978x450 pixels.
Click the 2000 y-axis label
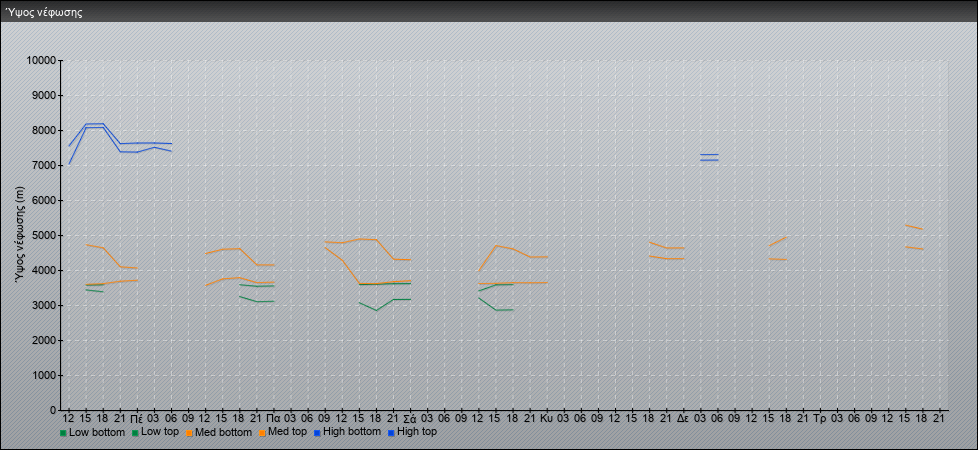(44, 340)
